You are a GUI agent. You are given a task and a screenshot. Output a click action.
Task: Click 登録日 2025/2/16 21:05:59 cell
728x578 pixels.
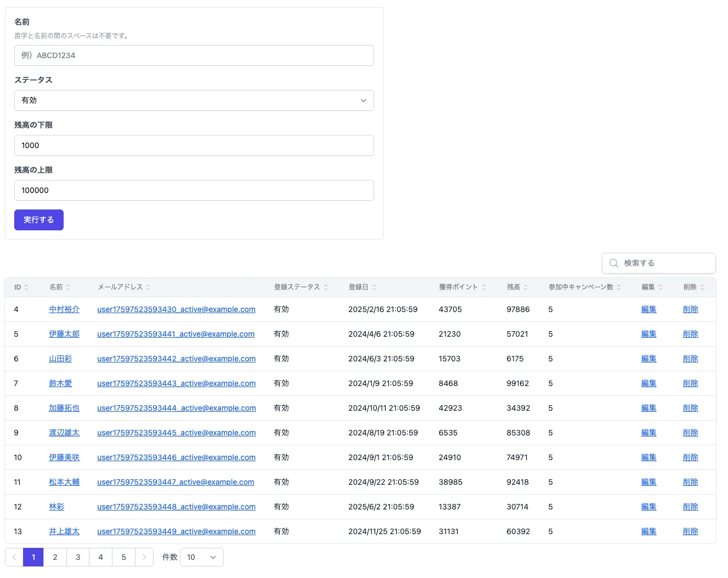click(383, 309)
